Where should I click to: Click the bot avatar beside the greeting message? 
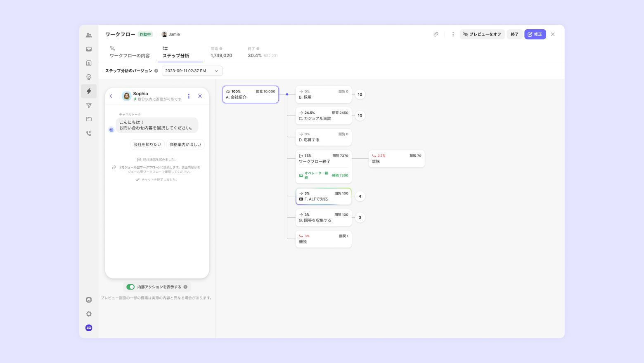point(111,130)
